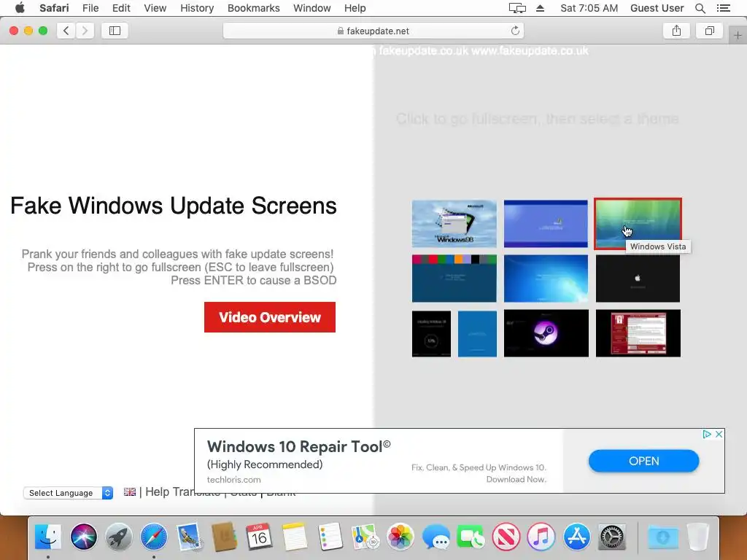Click the eject icon in menu bar
747x560 pixels.
[x=540, y=8]
